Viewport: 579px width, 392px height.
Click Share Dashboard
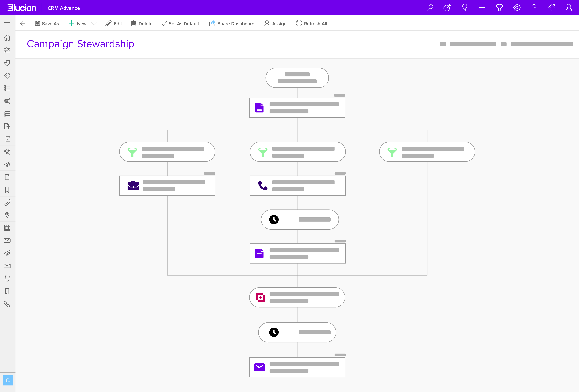tap(232, 23)
